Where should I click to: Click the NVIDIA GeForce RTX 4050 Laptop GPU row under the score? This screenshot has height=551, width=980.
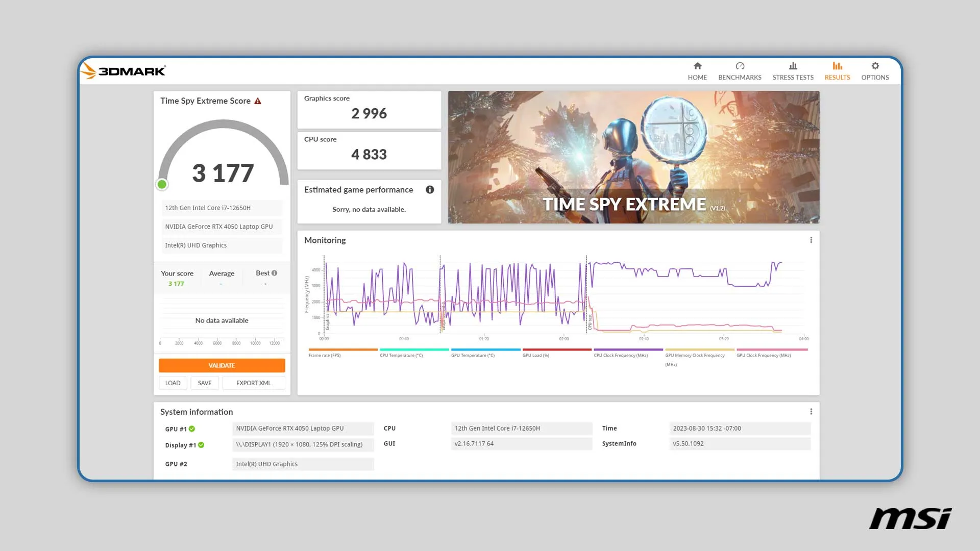pos(222,227)
